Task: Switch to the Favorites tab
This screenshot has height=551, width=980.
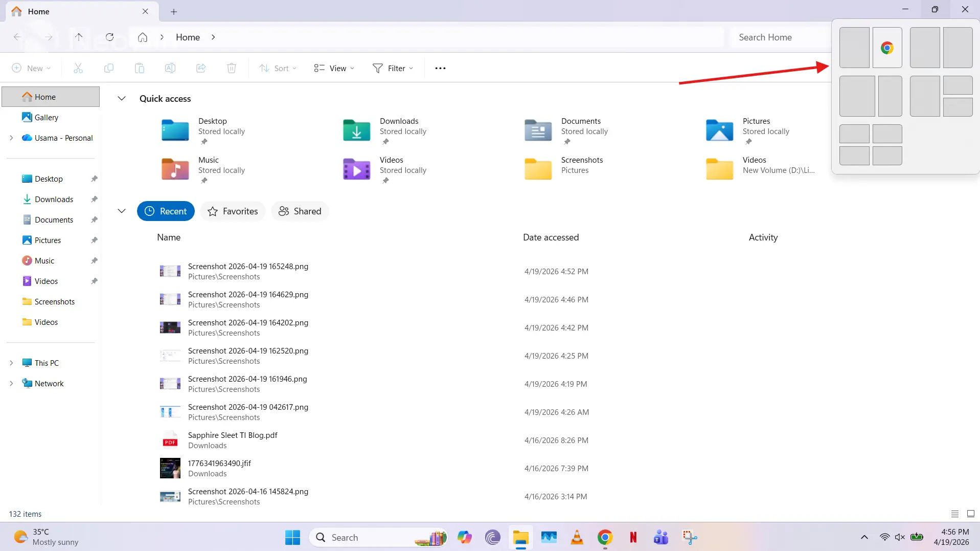Action: (x=233, y=211)
